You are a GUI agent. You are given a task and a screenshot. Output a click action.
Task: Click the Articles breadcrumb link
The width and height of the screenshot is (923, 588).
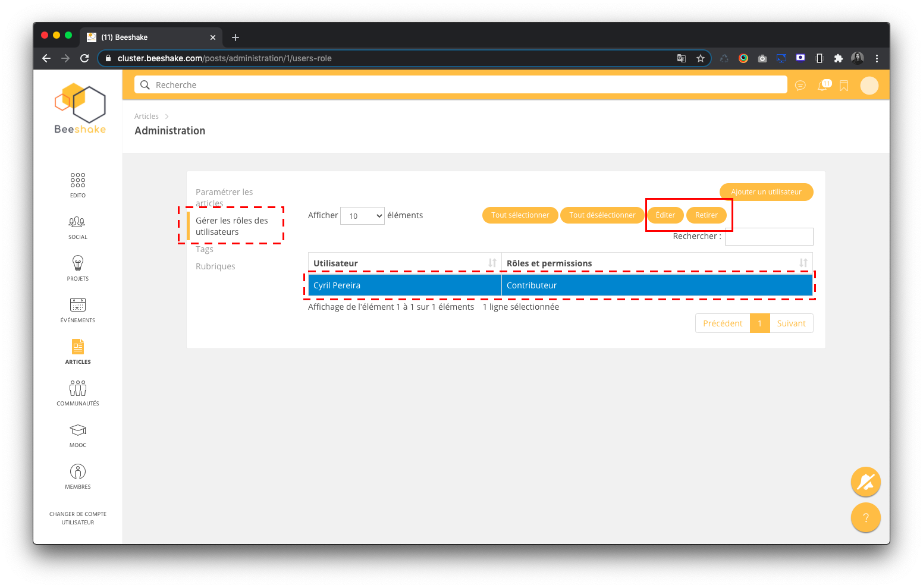pyautogui.click(x=146, y=117)
